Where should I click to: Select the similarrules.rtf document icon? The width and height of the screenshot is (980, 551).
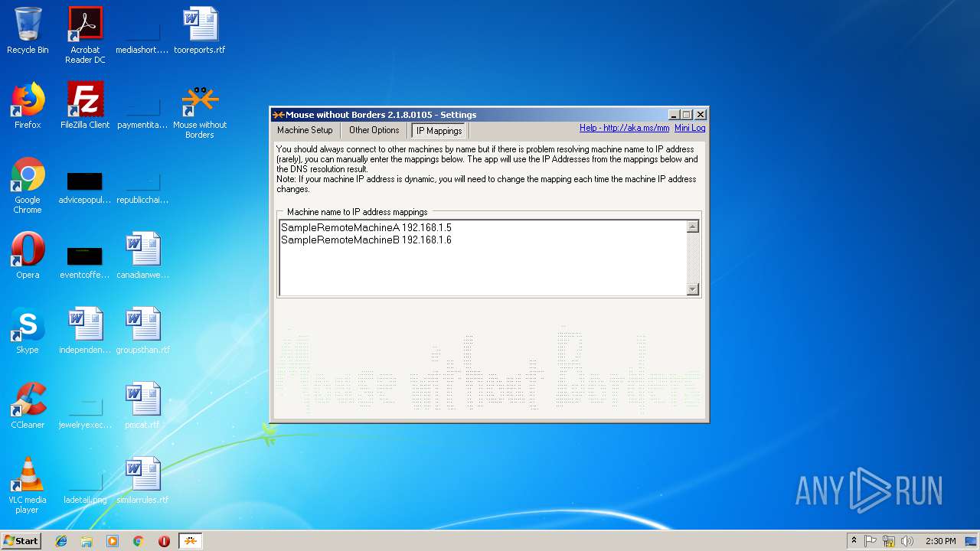[142, 481]
